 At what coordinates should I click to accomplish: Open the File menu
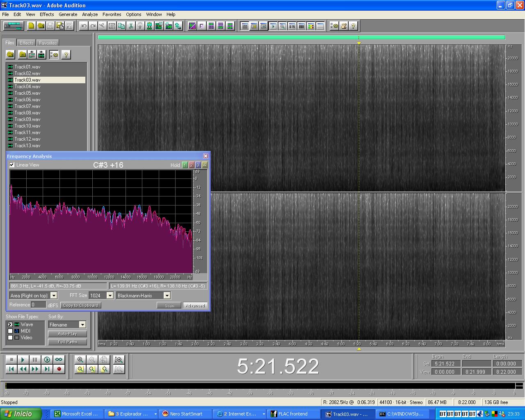click(5, 14)
